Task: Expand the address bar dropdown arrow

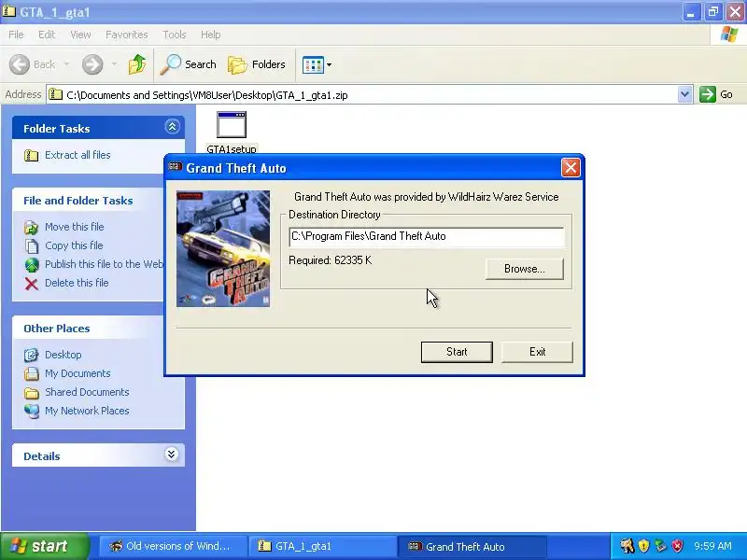Action: click(x=684, y=94)
